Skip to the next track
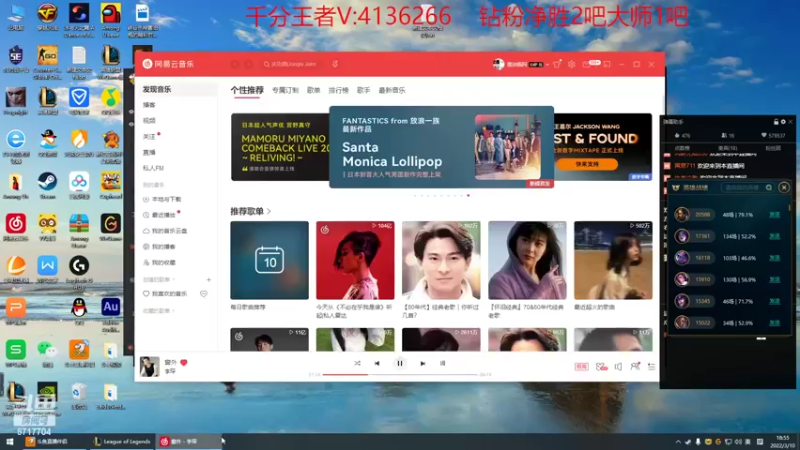Image resolution: width=800 pixels, height=450 pixels. pyautogui.click(x=422, y=363)
